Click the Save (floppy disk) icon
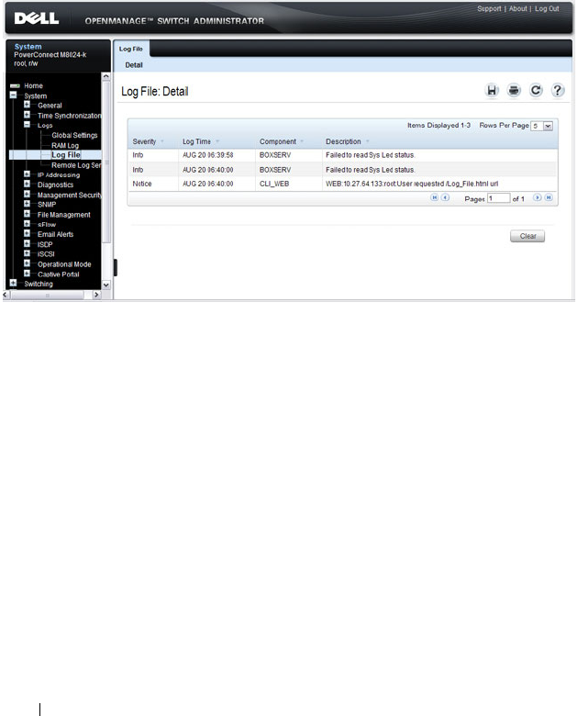 pyautogui.click(x=492, y=90)
